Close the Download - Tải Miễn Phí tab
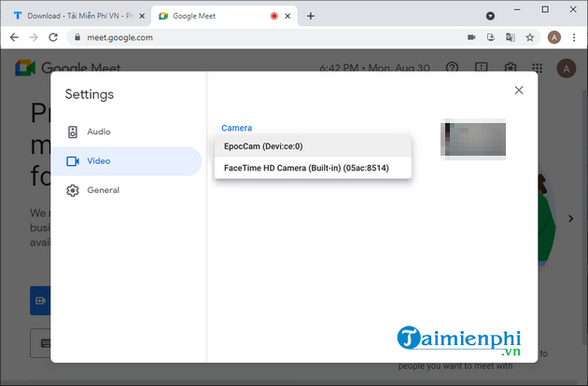The width and height of the screenshot is (588, 386). point(142,16)
